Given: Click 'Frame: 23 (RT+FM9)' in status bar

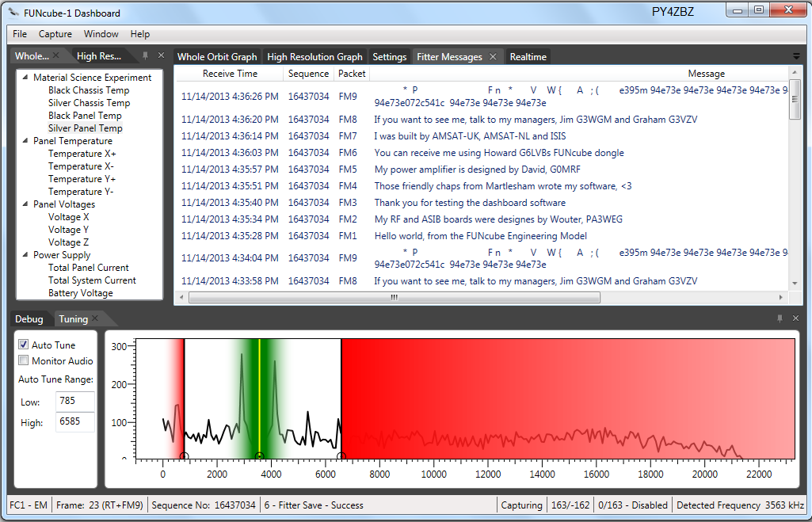Looking at the screenshot, I should click(x=100, y=505).
